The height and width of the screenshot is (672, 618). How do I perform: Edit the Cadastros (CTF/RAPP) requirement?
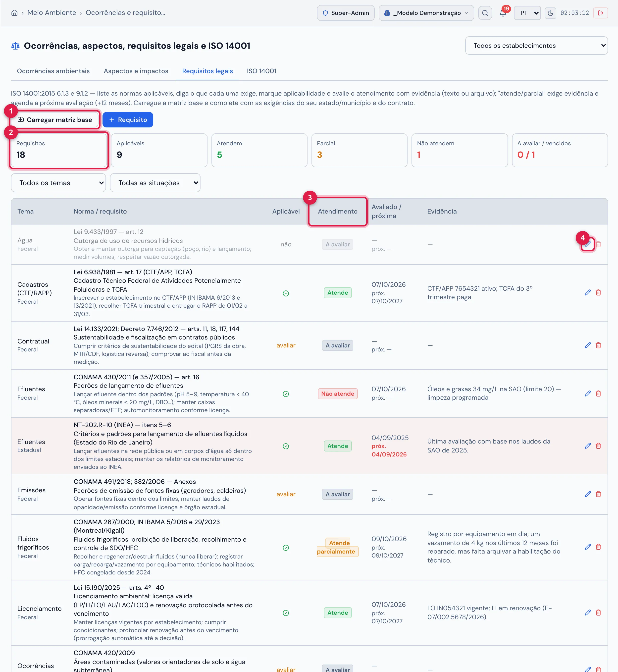588,293
